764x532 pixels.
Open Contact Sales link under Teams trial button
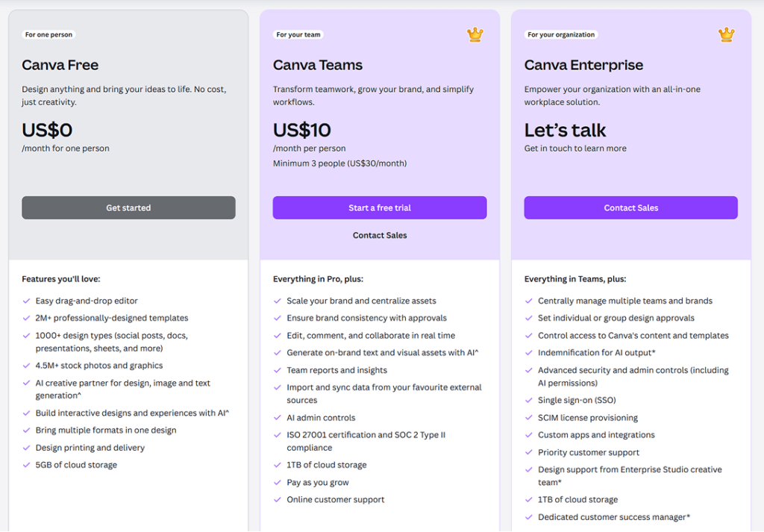(380, 235)
